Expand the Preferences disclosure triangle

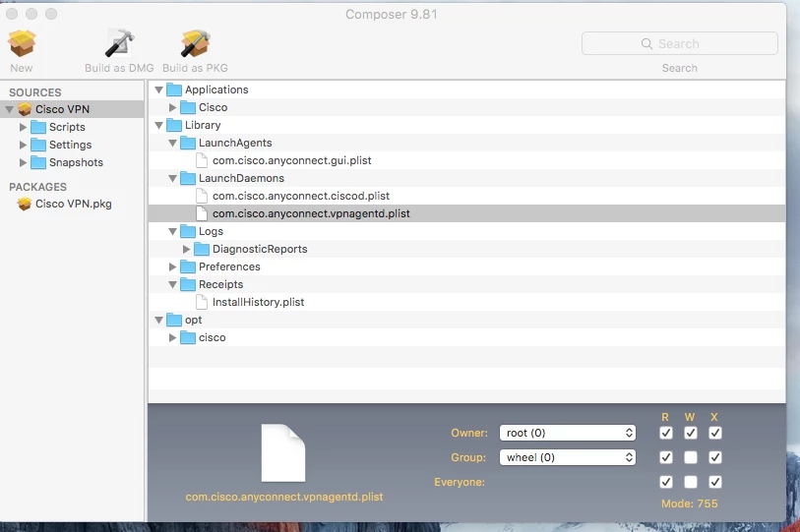(x=172, y=266)
